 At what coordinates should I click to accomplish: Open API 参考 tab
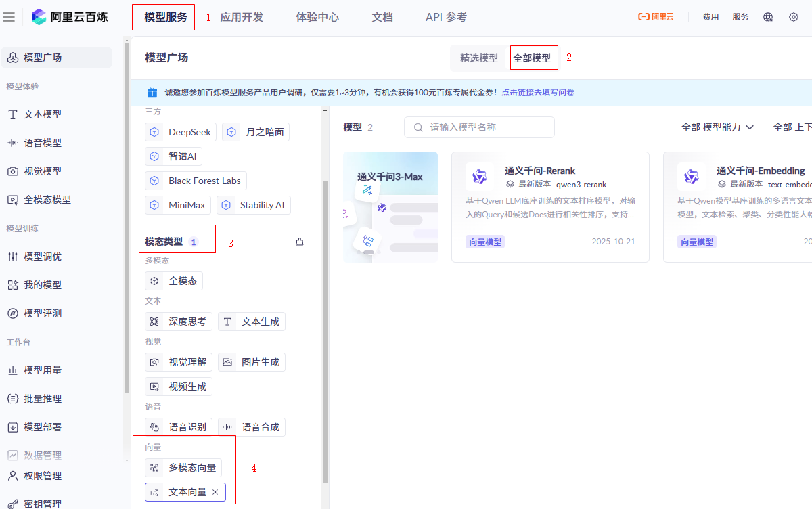point(446,17)
